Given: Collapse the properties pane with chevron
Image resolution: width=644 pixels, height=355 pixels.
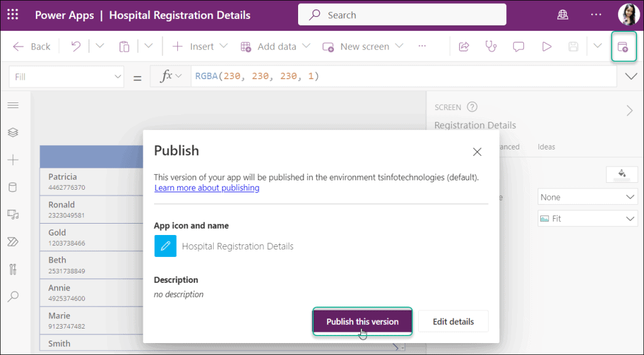Looking at the screenshot, I should click(x=630, y=111).
